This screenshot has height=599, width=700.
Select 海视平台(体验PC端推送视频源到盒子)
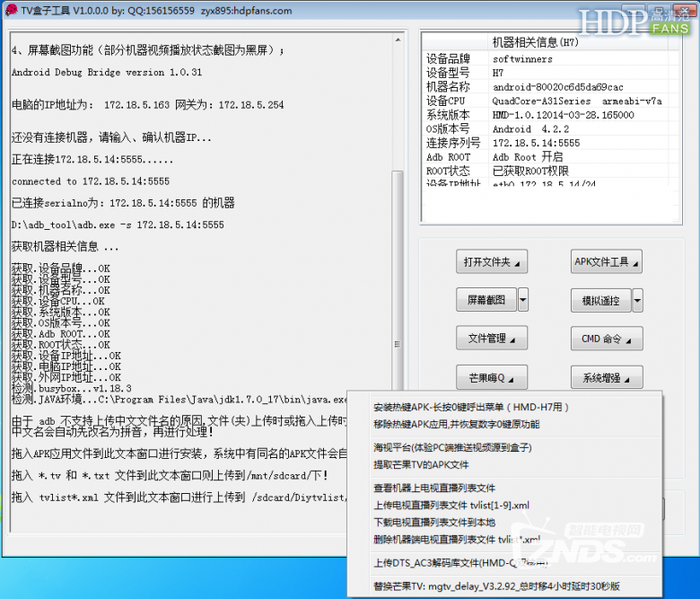(x=452, y=447)
